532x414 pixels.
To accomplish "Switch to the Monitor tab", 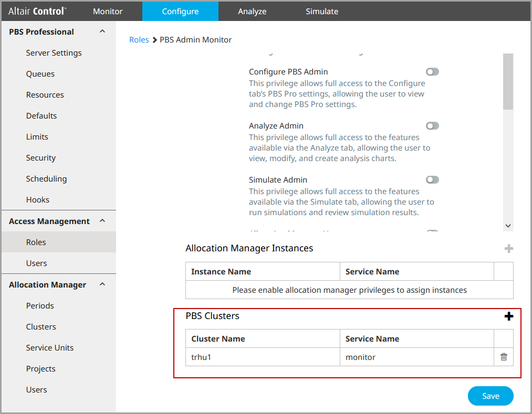I will (x=108, y=11).
